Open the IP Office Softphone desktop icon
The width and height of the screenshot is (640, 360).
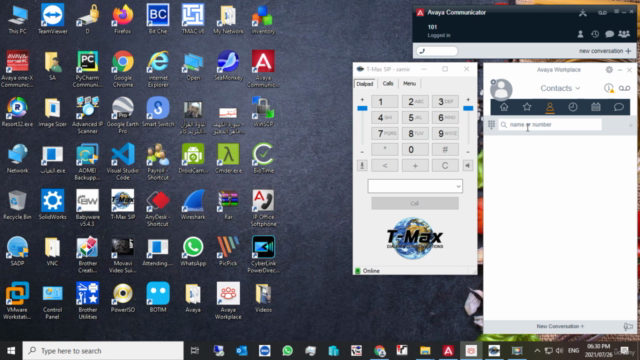coord(263,207)
